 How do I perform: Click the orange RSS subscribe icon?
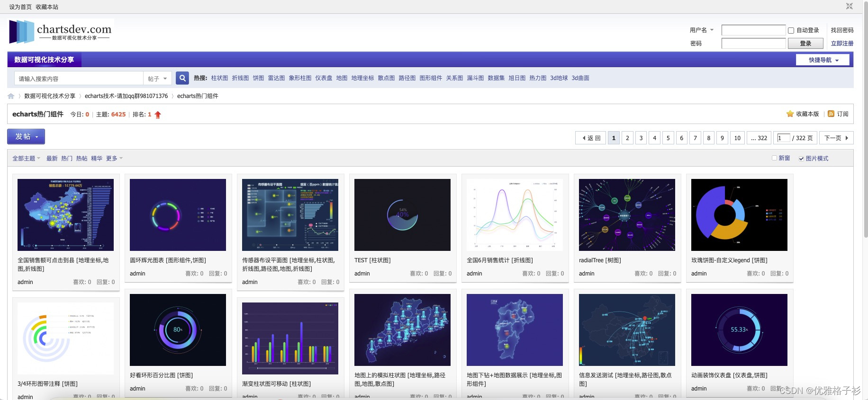tap(831, 114)
